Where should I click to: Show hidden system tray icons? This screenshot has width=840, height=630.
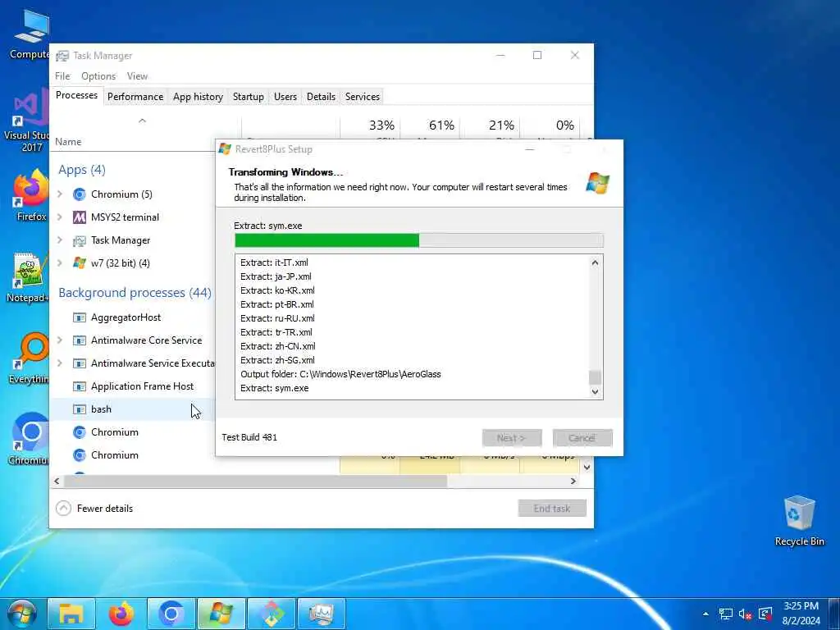pyautogui.click(x=705, y=614)
